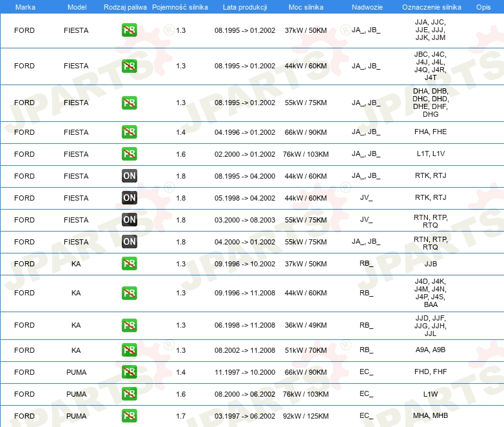Click the L1W engine code
Screen dimensions: 504x427
[x=431, y=394]
